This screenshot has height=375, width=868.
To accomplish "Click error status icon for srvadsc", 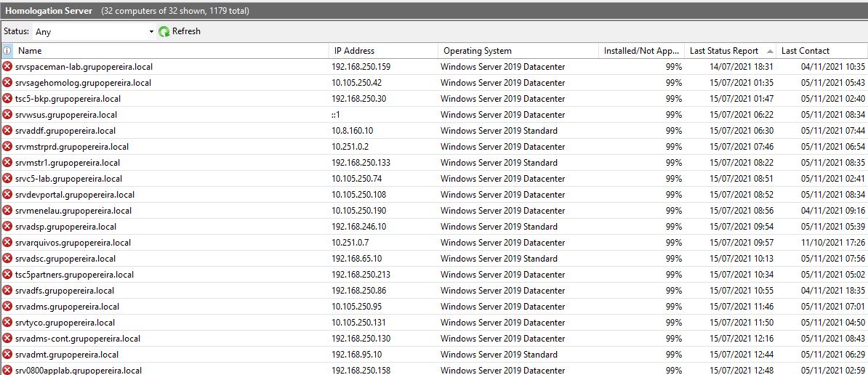I will (x=7, y=258).
